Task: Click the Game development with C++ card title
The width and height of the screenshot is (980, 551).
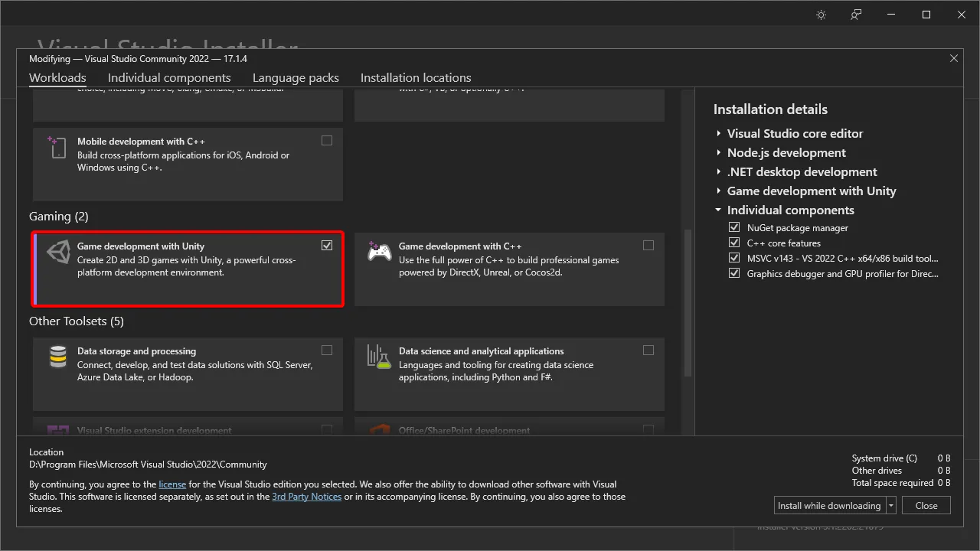Action: pos(460,246)
